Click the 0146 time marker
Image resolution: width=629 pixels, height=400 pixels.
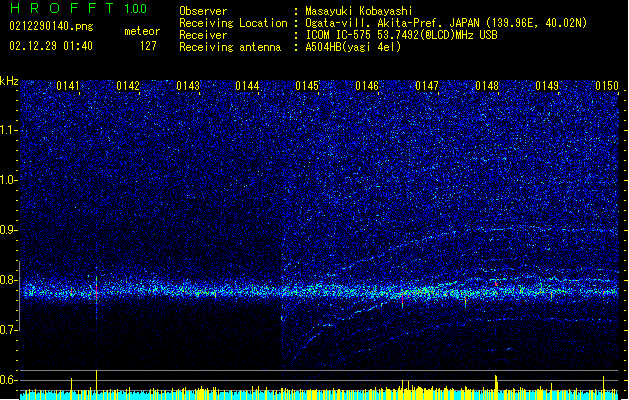pyautogui.click(x=367, y=86)
